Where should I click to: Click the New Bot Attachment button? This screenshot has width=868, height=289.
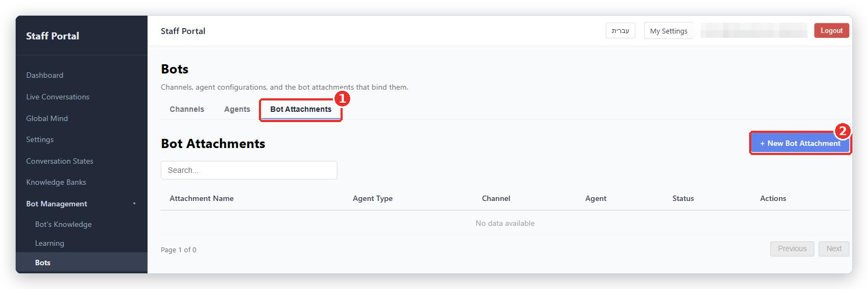[x=800, y=143]
